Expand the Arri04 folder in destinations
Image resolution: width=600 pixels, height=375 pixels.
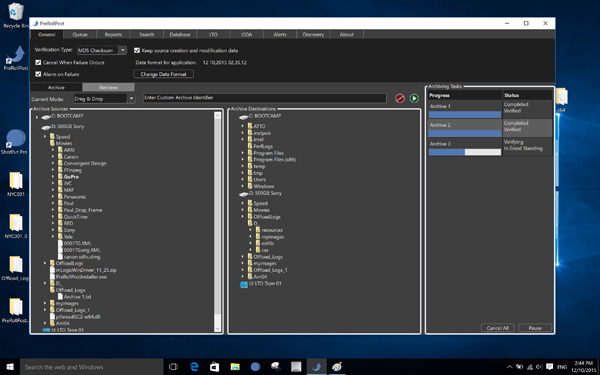pos(243,276)
